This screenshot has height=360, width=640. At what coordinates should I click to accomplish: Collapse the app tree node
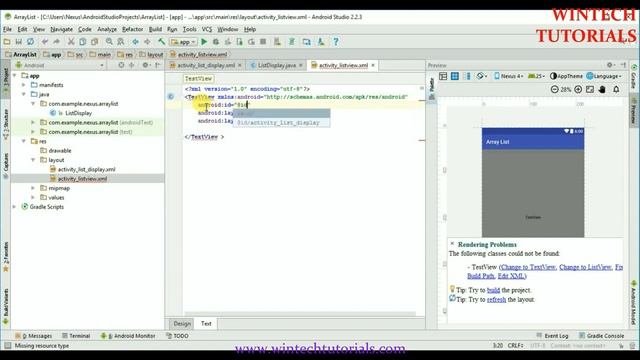point(15,76)
